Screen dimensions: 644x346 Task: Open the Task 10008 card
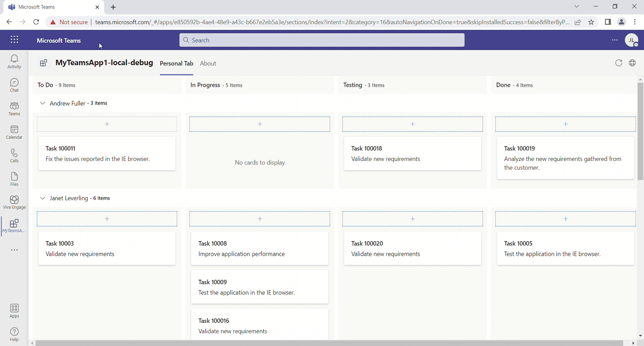260,248
